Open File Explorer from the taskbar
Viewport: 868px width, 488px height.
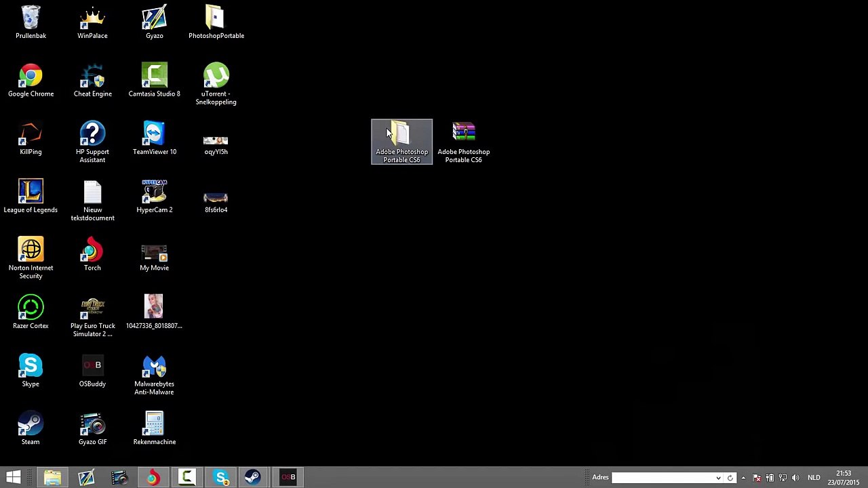click(52, 477)
